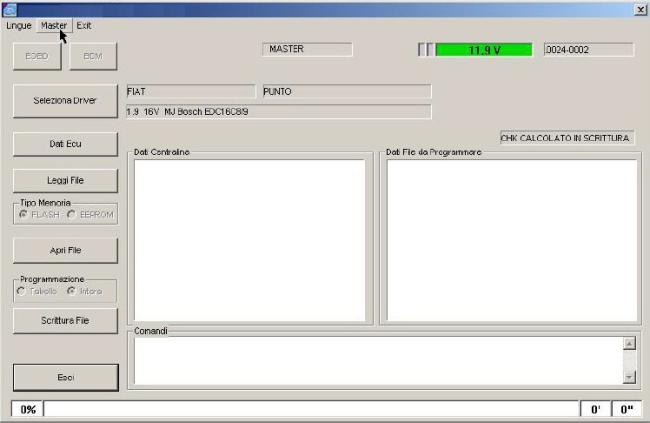650x423 pixels.
Task: Click Exit in the menu bar
Action: point(84,25)
